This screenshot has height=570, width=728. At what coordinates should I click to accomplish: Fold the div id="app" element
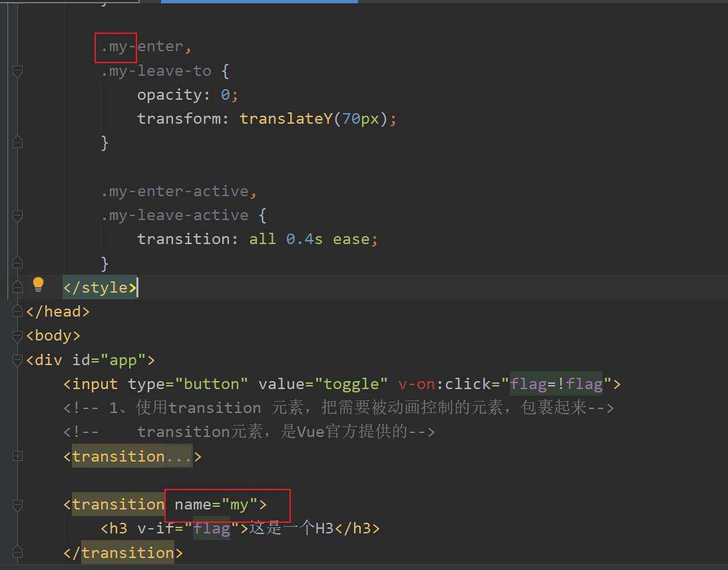point(17,360)
